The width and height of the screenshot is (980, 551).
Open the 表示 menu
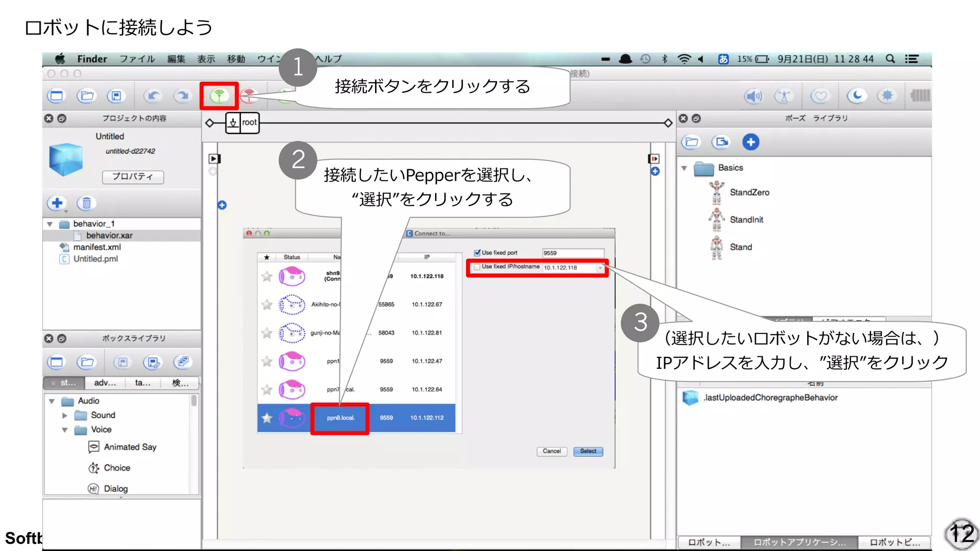(206, 59)
